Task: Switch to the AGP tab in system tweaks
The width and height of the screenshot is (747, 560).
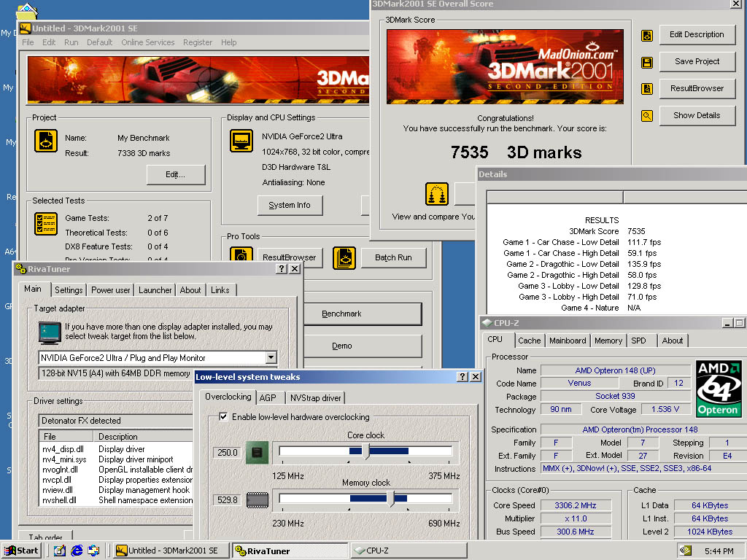Action: coord(268,397)
